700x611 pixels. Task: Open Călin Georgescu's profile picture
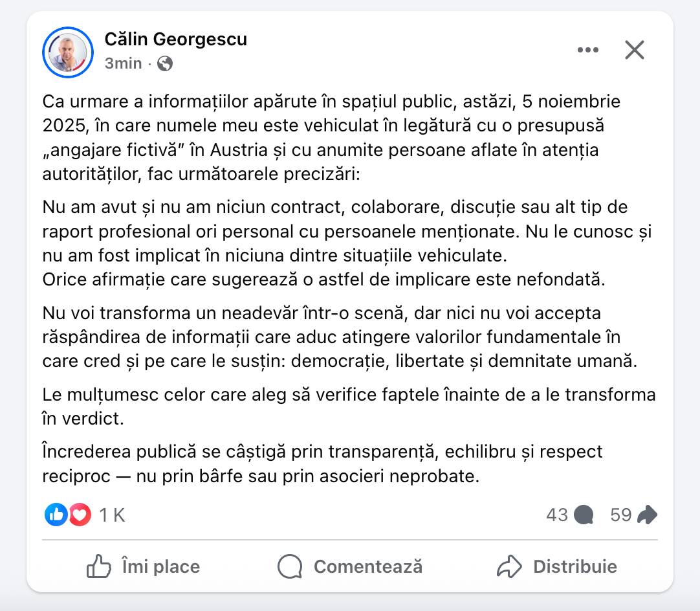tap(68, 52)
